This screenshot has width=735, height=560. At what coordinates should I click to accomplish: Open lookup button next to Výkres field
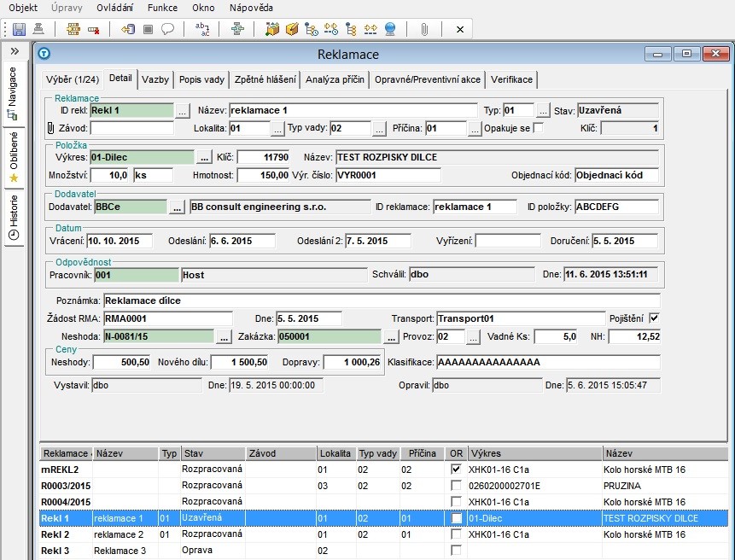[x=203, y=157]
